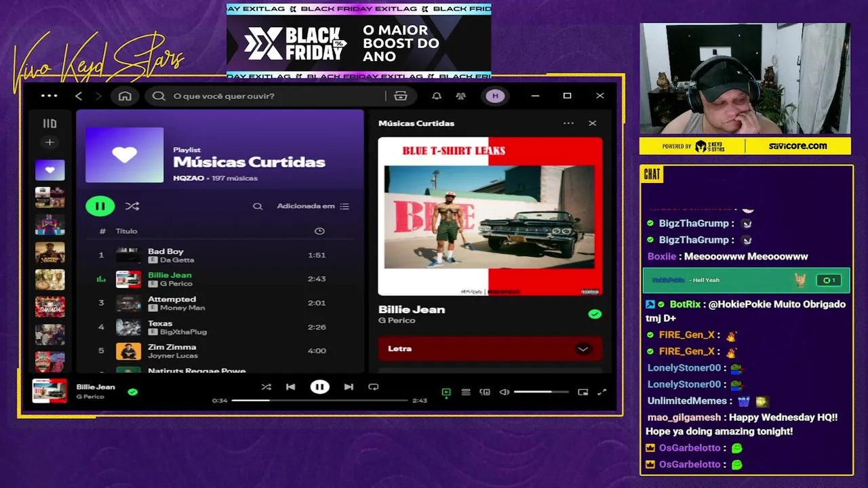Image resolution: width=868 pixels, height=488 pixels.
Task: Open the album thumbnail in the bottom player bar
Action: (50, 391)
